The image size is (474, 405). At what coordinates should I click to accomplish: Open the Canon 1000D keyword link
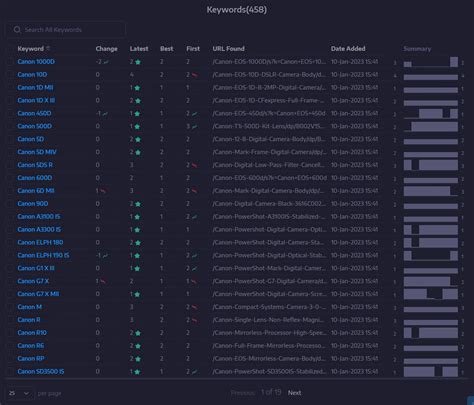tap(36, 62)
